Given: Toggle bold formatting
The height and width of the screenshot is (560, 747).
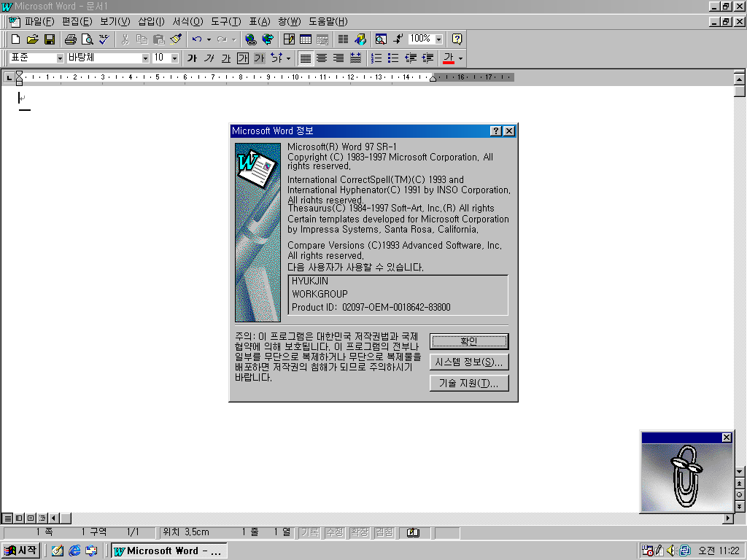Looking at the screenshot, I should click(192, 58).
